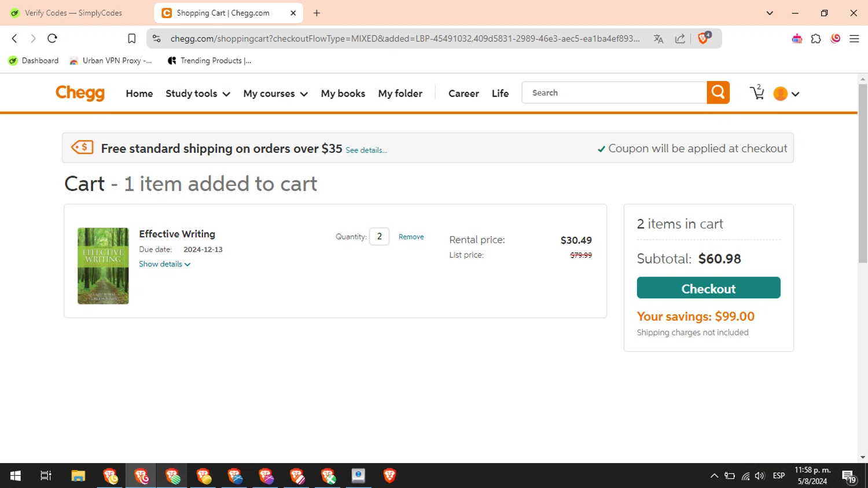
Task: Expand Study tools menu
Action: [x=198, y=93]
